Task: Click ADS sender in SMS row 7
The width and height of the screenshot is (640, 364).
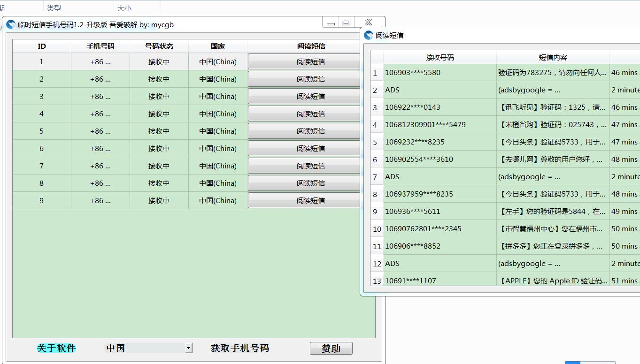Action: [x=440, y=177]
